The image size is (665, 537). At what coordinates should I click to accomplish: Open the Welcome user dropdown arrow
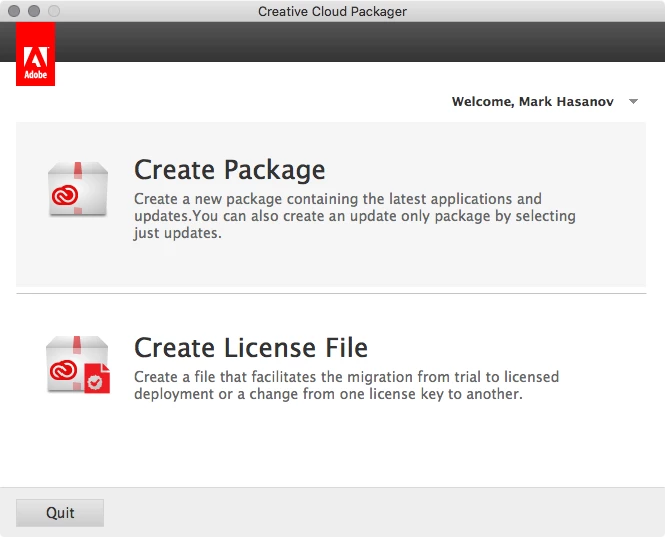[633, 101]
